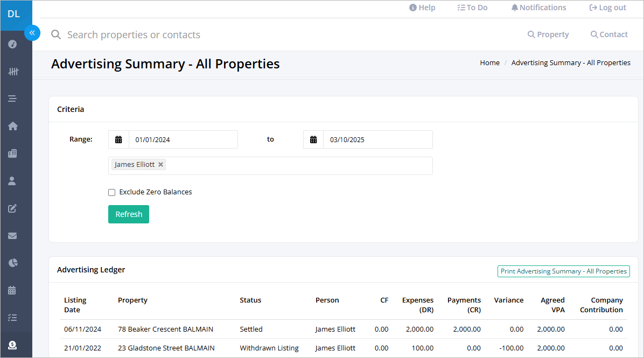Open the home properties sidebar icon
This screenshot has height=358, width=644.
(x=13, y=126)
